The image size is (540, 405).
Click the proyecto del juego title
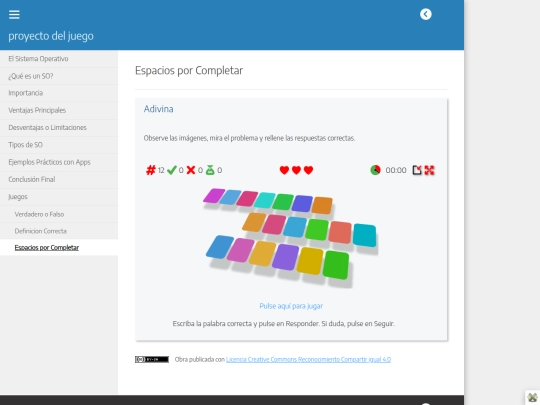51,36
